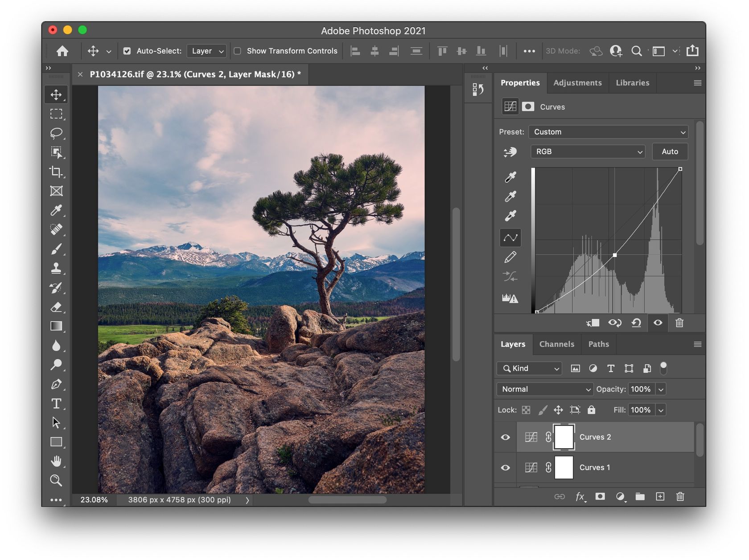Activate the Eraser tool
The height and width of the screenshot is (560, 749).
click(x=56, y=307)
